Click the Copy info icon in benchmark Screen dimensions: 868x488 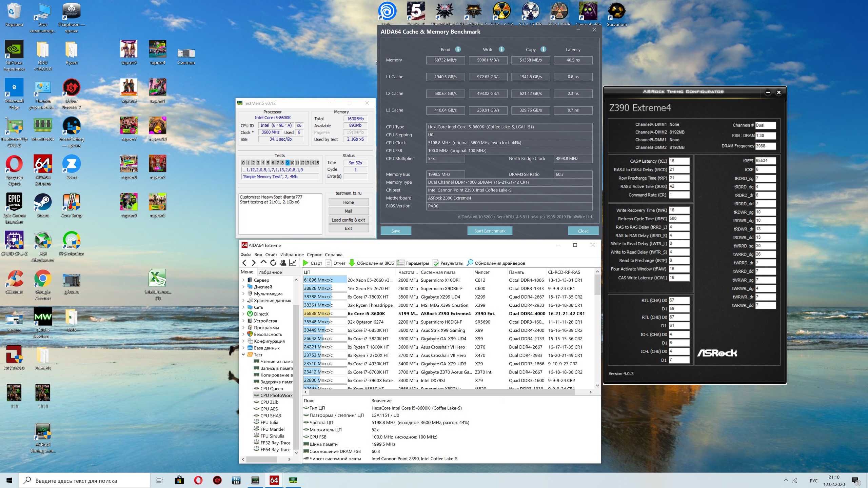click(543, 49)
